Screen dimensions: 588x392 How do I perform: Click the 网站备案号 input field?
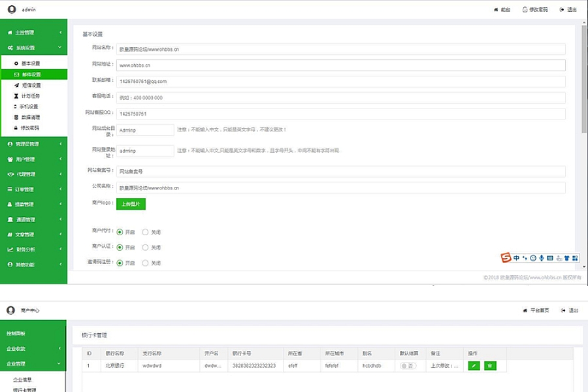341,171
